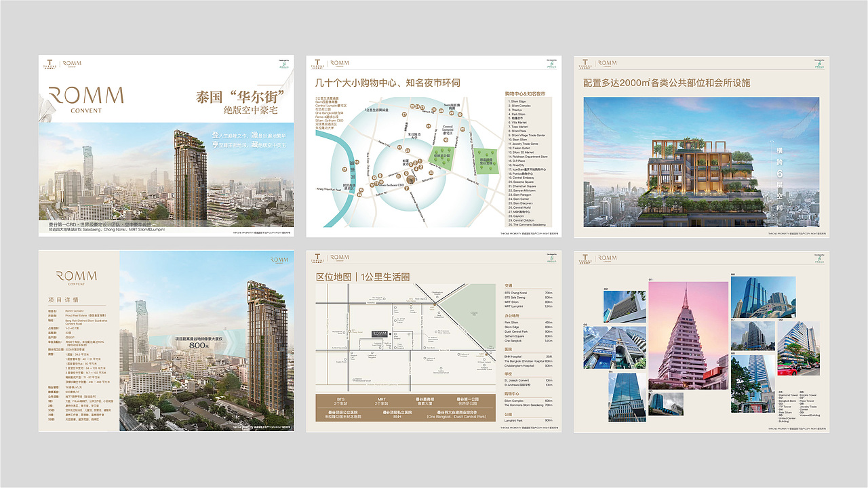Select photo 07 of Paso Tower
The height and width of the screenshot is (488, 868).
753,336
